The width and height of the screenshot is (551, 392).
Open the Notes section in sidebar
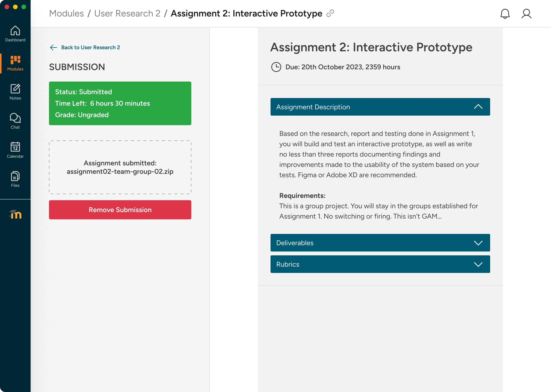(x=15, y=92)
